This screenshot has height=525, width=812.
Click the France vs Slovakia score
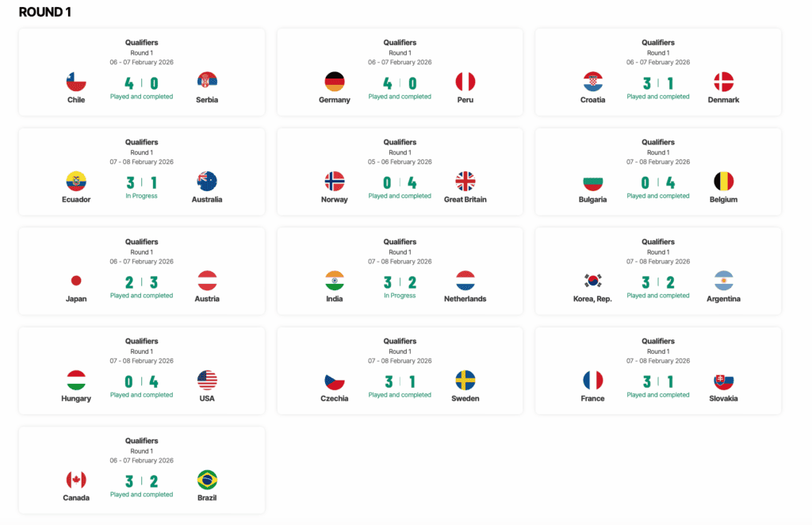point(658,382)
